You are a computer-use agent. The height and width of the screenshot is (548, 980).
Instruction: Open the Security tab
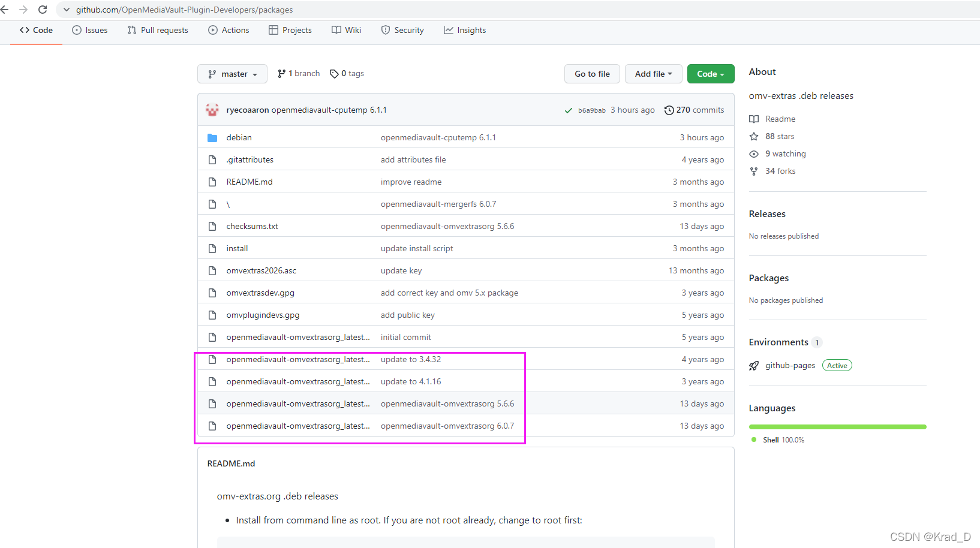click(x=402, y=30)
